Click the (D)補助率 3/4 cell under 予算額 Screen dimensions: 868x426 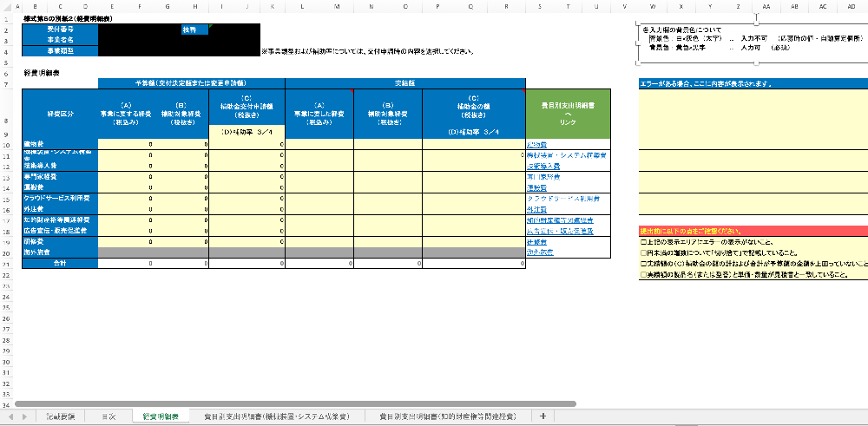247,132
